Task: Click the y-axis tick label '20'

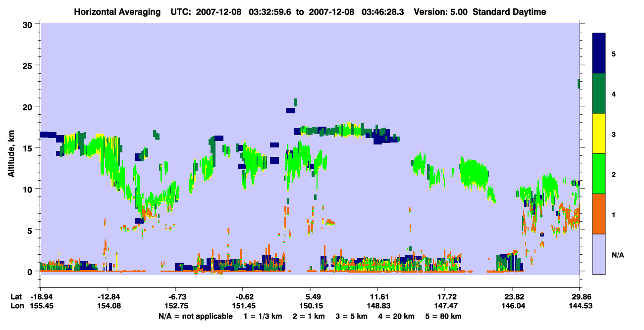Action: 28,106
